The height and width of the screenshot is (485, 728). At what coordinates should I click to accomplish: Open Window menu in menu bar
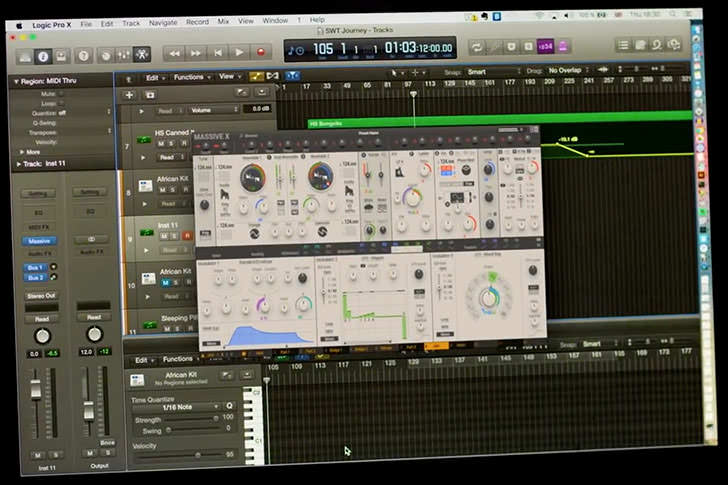click(x=275, y=20)
